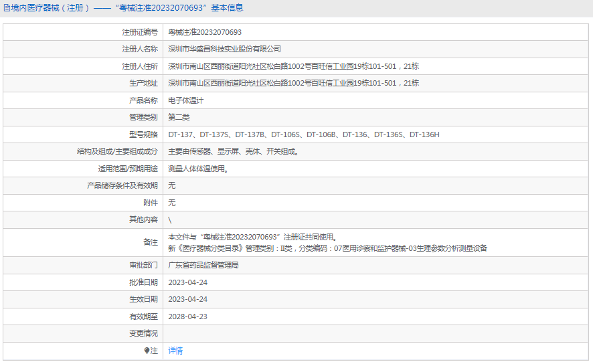Click the 备注 label
This screenshot has width=593, height=364.
pos(151,242)
